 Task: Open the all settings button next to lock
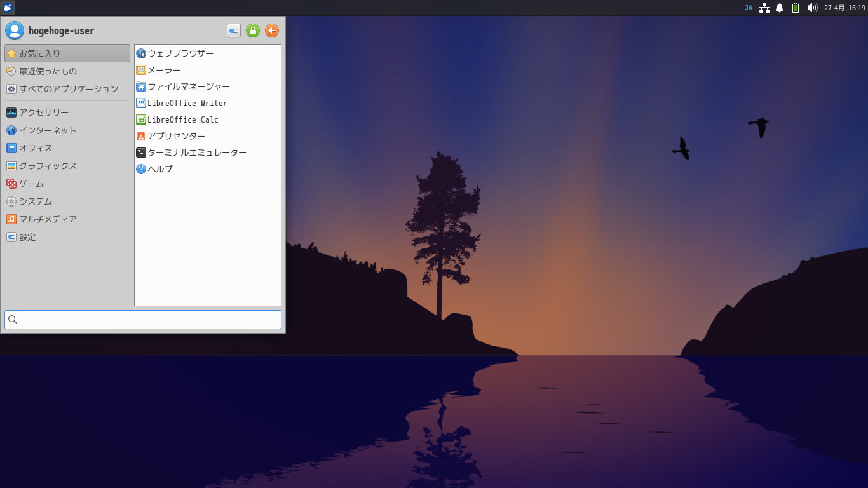click(233, 30)
